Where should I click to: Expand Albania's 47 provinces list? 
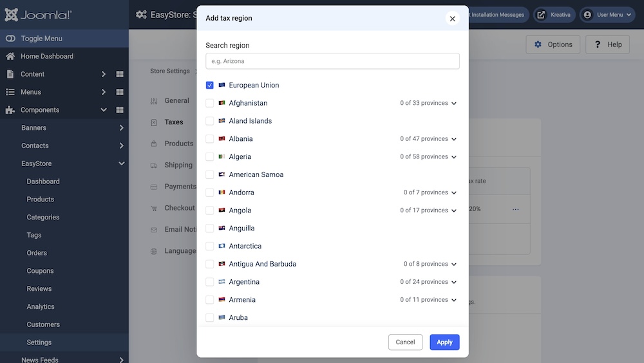pyautogui.click(x=454, y=139)
